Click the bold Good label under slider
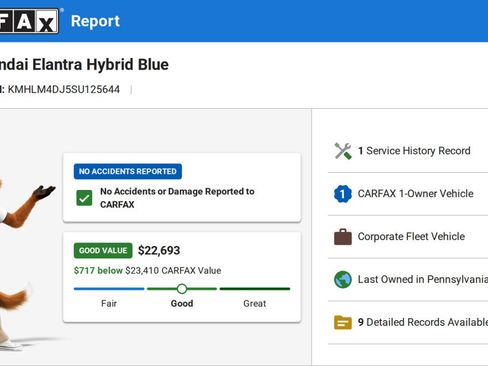 tap(182, 303)
